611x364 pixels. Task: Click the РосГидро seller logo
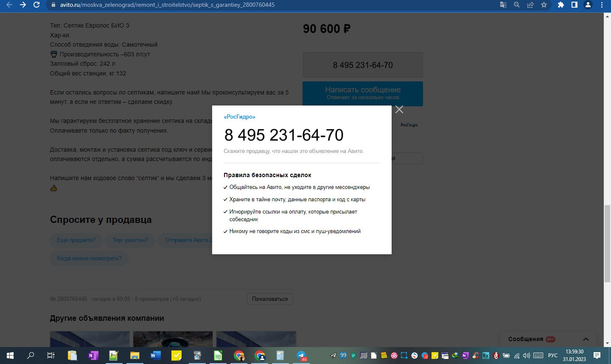coord(409,125)
